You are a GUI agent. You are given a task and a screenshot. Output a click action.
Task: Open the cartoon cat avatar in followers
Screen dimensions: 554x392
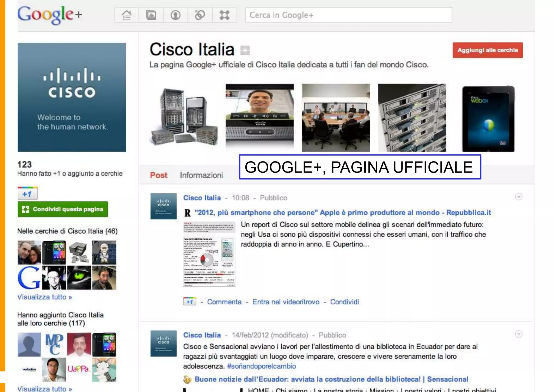(104, 370)
